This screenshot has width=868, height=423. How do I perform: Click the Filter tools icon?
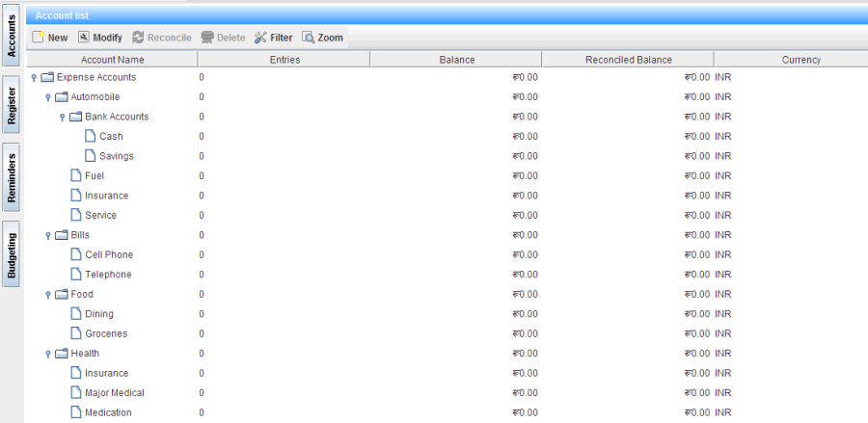pyautogui.click(x=260, y=37)
